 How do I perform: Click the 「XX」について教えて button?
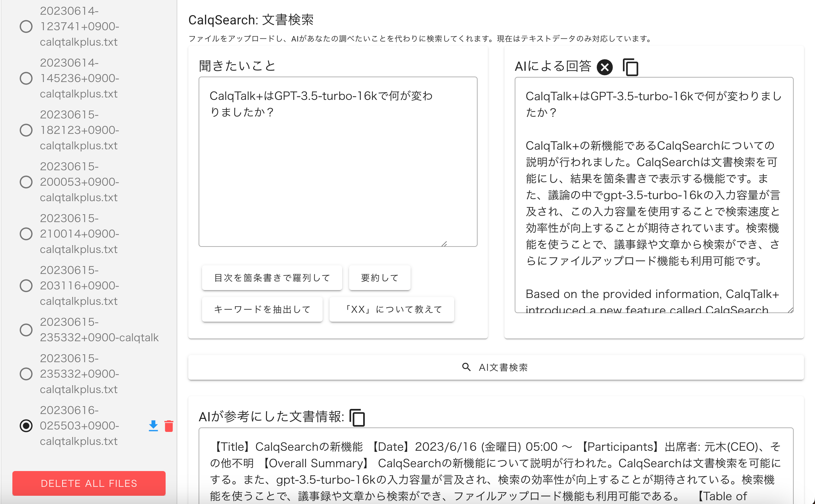pyautogui.click(x=392, y=309)
